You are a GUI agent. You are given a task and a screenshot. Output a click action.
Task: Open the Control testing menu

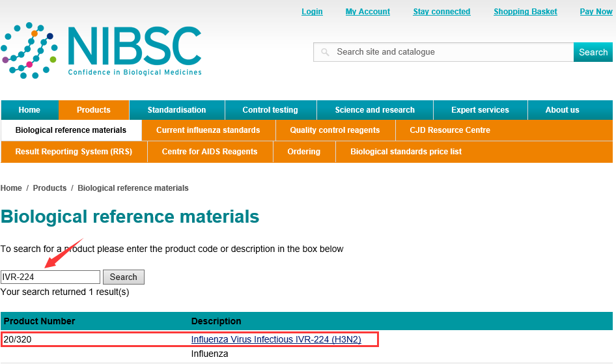click(270, 110)
